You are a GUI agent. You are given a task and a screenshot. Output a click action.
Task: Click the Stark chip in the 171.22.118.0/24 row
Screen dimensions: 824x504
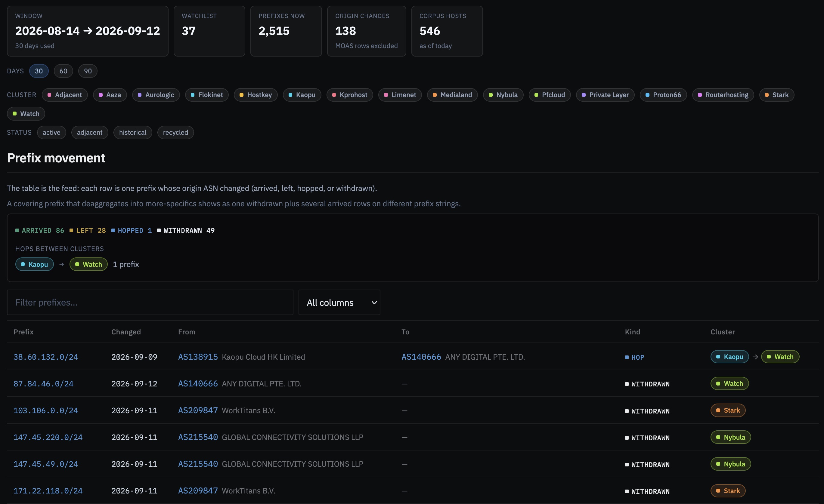(x=728, y=491)
